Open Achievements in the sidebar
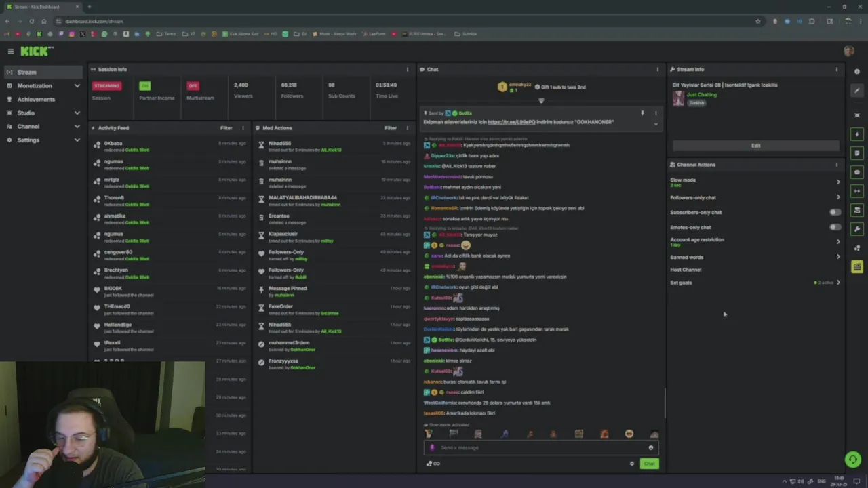Image resolution: width=868 pixels, height=488 pixels. (x=43, y=100)
